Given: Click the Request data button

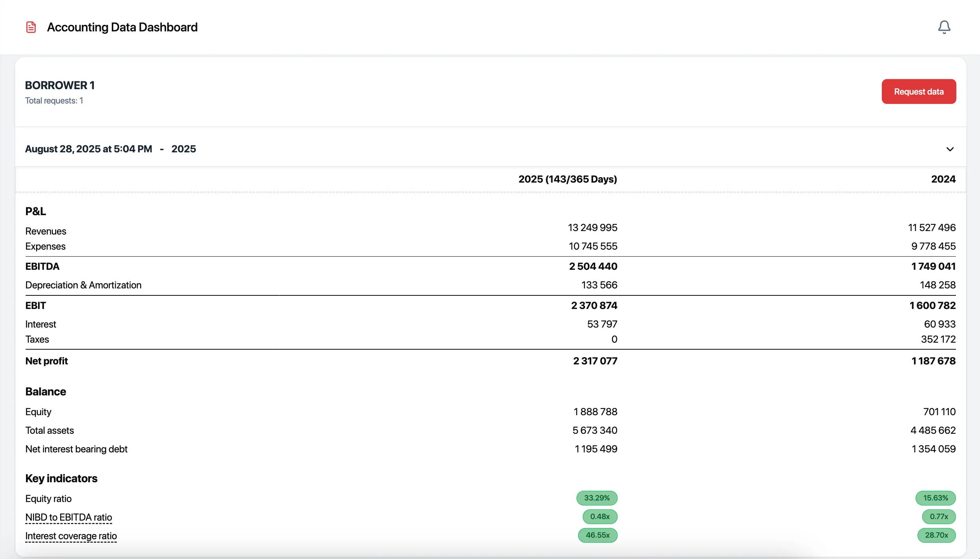Looking at the screenshot, I should (918, 91).
